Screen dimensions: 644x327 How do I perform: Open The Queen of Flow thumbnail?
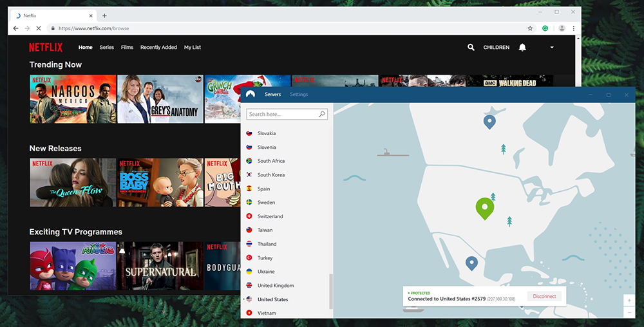click(x=73, y=182)
